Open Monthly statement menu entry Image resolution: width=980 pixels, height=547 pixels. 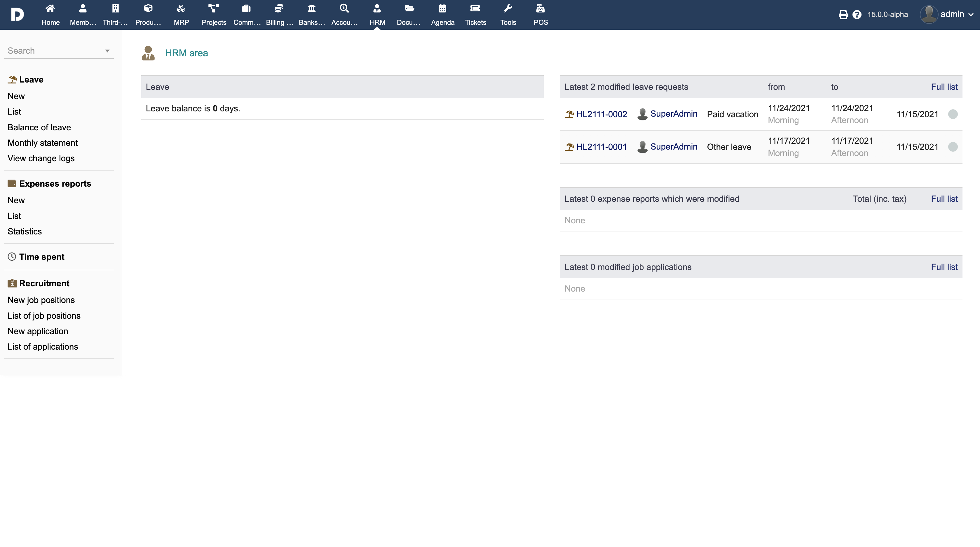coord(43,143)
